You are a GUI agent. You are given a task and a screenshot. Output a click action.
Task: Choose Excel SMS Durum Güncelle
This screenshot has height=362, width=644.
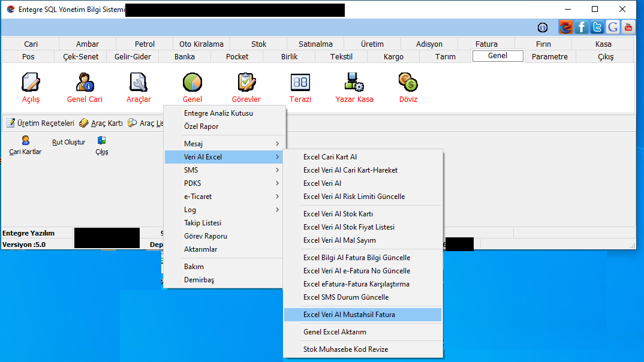[x=363, y=297]
